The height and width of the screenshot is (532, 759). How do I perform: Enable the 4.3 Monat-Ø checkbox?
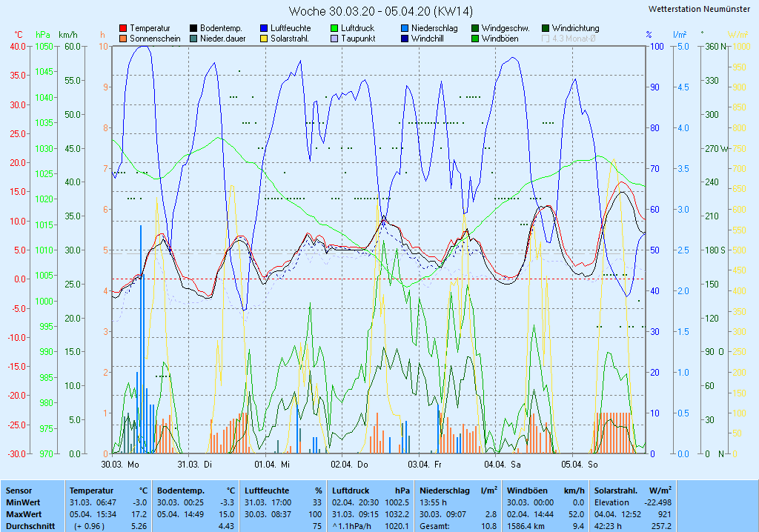(x=546, y=38)
